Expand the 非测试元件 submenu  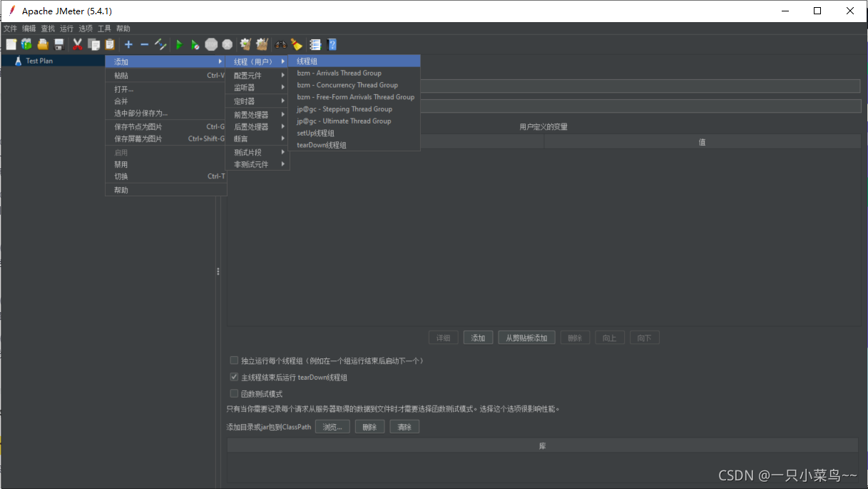(x=257, y=164)
